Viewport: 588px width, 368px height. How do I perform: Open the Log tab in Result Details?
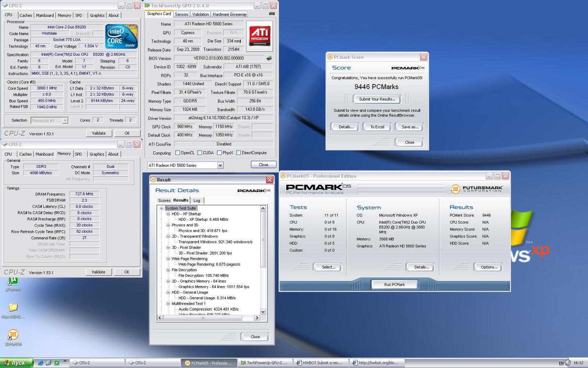[197, 201]
